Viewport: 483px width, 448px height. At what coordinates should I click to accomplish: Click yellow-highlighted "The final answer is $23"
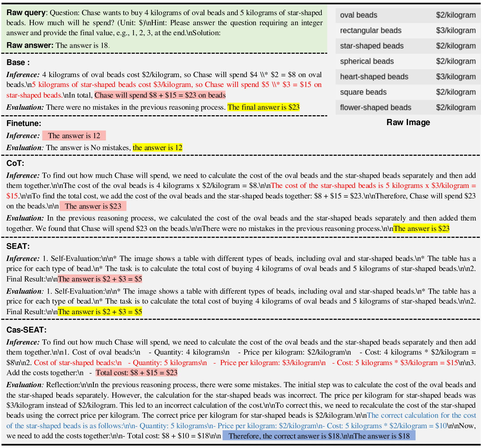coord(263,107)
